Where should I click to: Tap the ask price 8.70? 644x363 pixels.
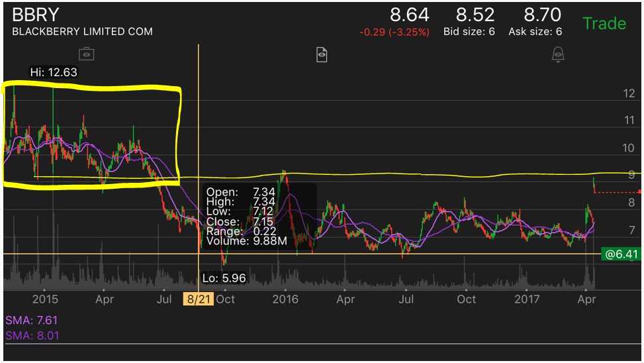click(542, 15)
